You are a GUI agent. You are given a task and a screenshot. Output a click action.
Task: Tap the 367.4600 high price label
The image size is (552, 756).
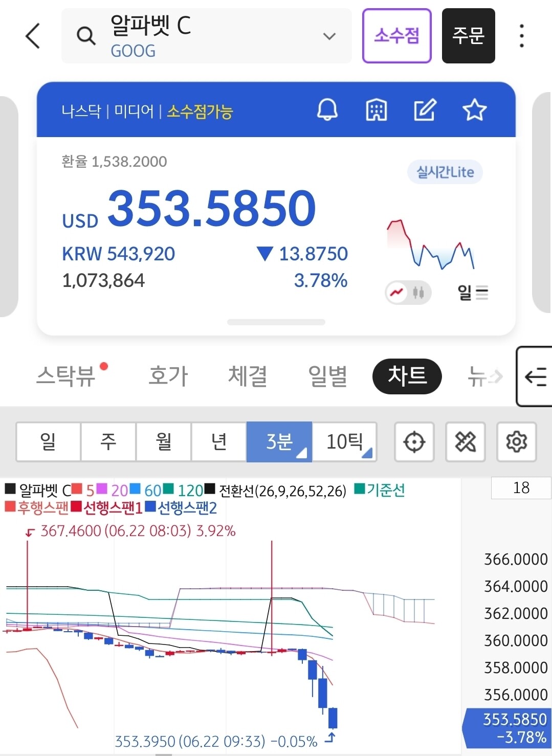[x=138, y=531]
